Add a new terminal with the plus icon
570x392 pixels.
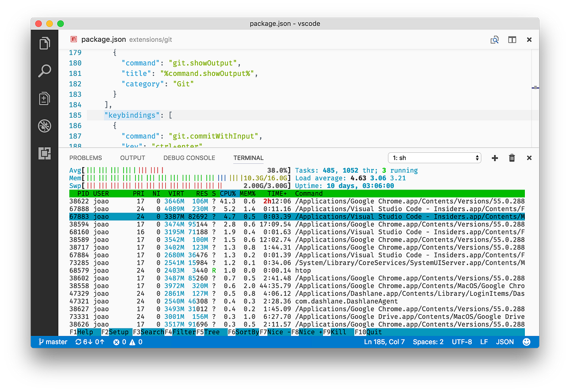pyautogui.click(x=494, y=158)
